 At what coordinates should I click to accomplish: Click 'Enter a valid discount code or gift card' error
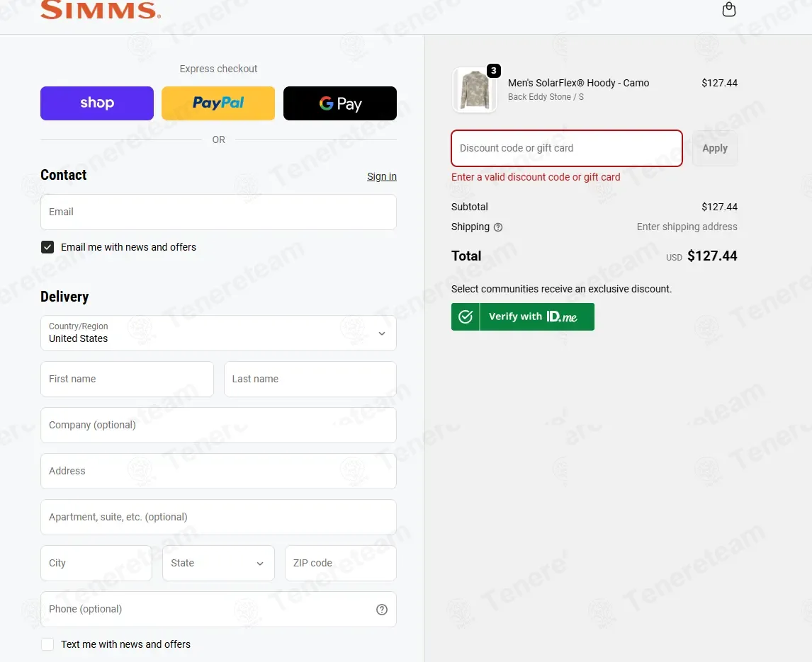coord(536,177)
